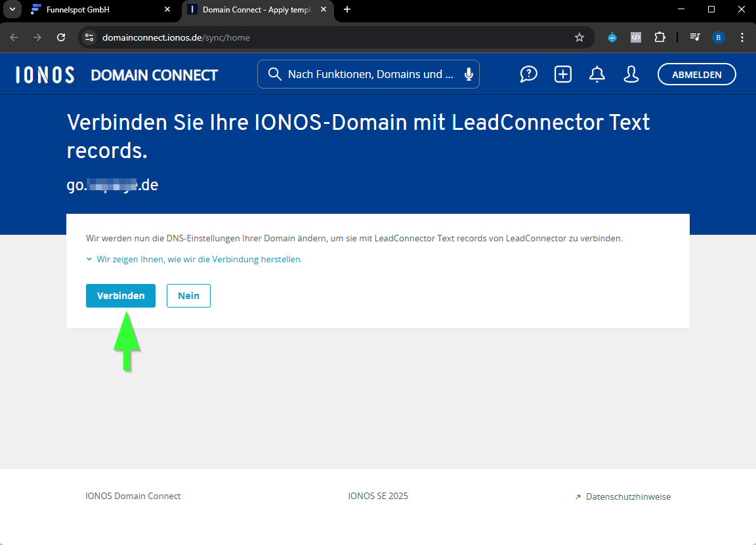Click the ABMELDEN button
The image size is (756, 545).
tap(697, 74)
